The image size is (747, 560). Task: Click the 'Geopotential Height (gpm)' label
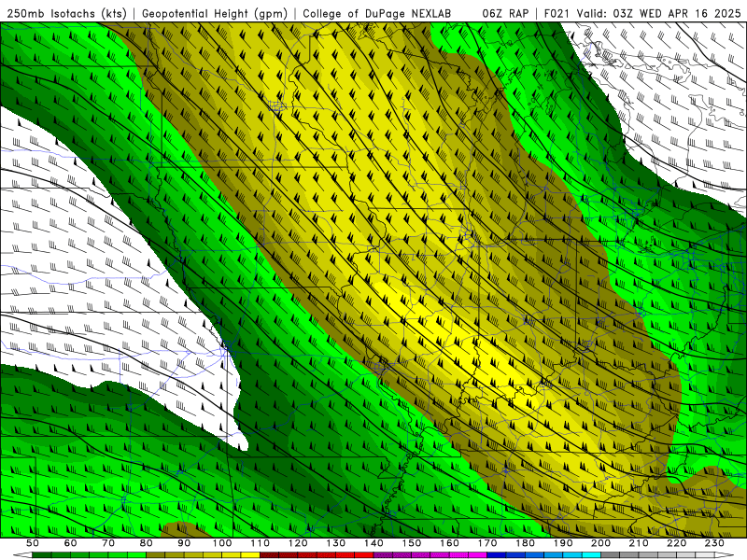tap(215, 13)
